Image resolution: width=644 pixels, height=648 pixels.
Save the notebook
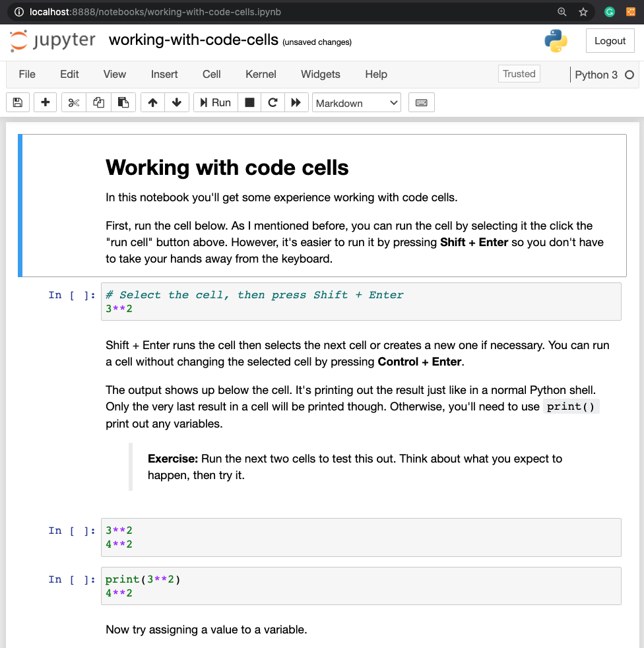point(18,102)
